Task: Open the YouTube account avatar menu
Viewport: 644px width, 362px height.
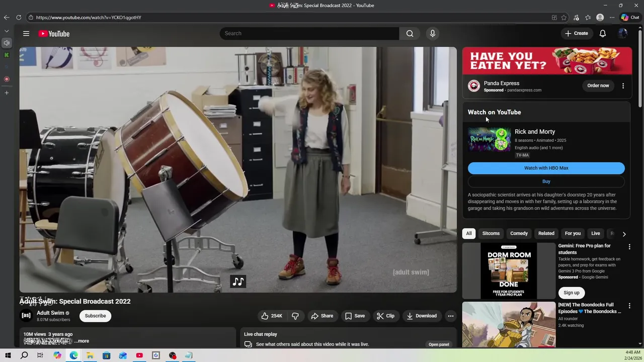Action: tap(622, 34)
